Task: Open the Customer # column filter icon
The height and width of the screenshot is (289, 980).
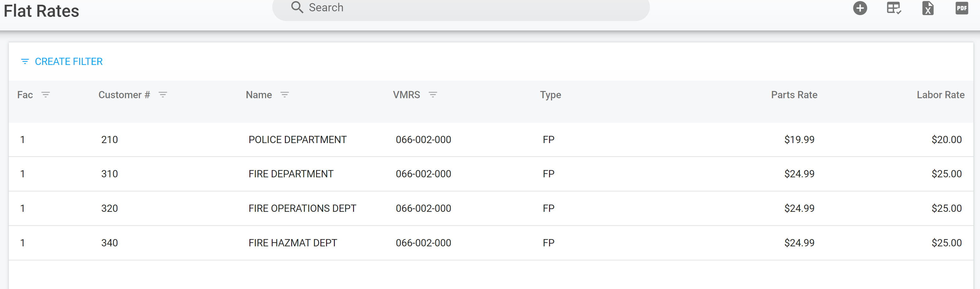Action: [x=163, y=95]
